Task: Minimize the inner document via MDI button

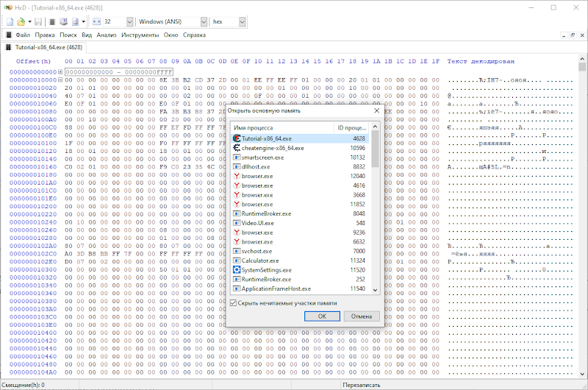Action: [564, 35]
